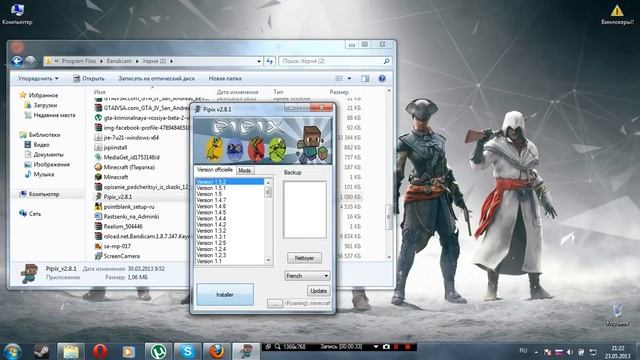Open address bar history dropdown

click(x=259, y=61)
